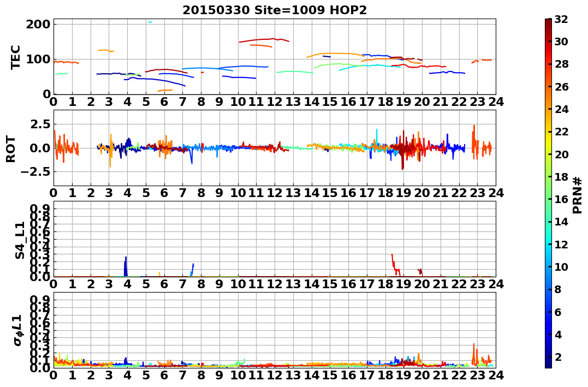Viewport: 588px width, 387px height.
Task: Select the −2.5 tick on the ROT axis
Action: (35, 172)
